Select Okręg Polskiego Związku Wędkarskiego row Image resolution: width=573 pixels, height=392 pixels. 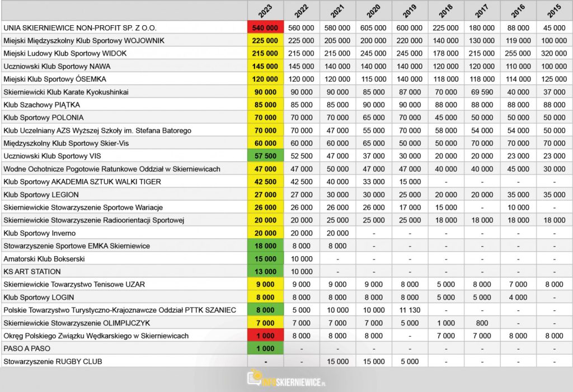(x=96, y=336)
